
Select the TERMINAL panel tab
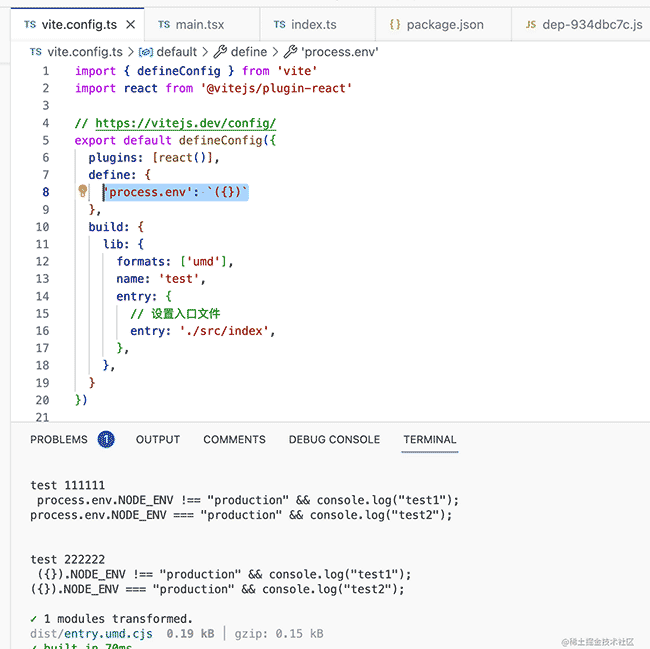pos(429,439)
